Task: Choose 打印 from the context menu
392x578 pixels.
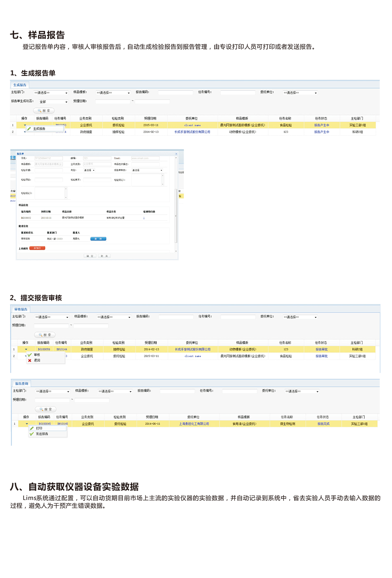Action: [39, 428]
